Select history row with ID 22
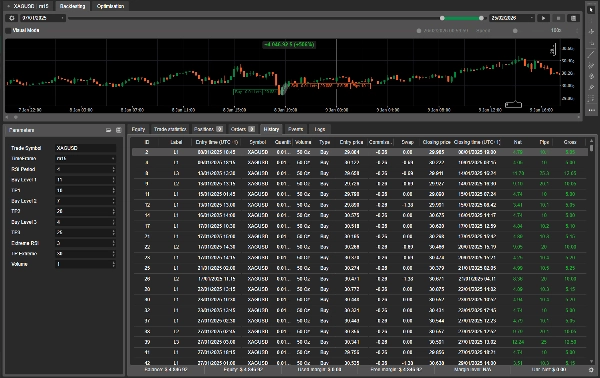The width and height of the screenshot is (600, 378). click(x=360, y=247)
